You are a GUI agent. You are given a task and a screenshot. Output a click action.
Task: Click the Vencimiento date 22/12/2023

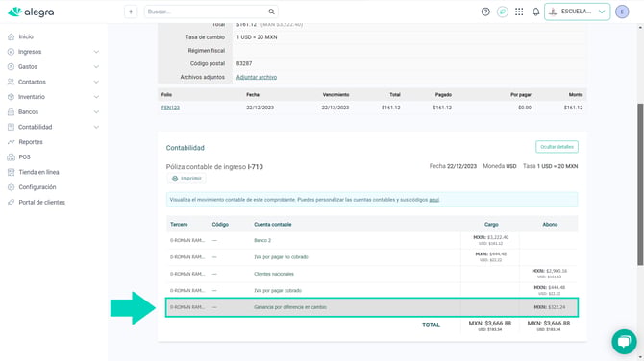[x=335, y=108]
